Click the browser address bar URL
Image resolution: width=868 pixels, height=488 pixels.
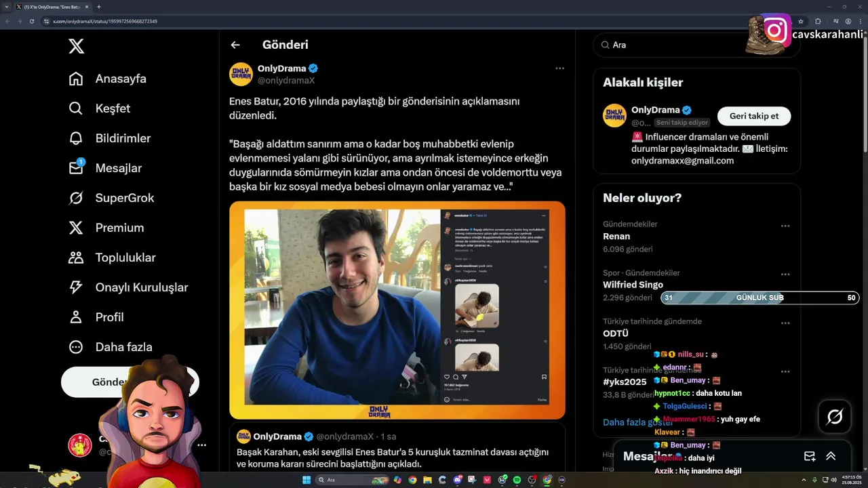click(105, 21)
